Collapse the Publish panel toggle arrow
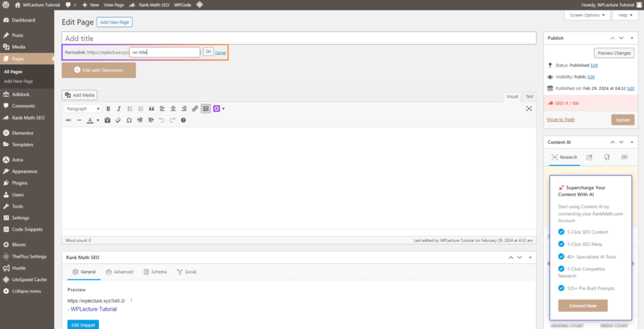Screen dimensions: 644x329 [x=631, y=38]
